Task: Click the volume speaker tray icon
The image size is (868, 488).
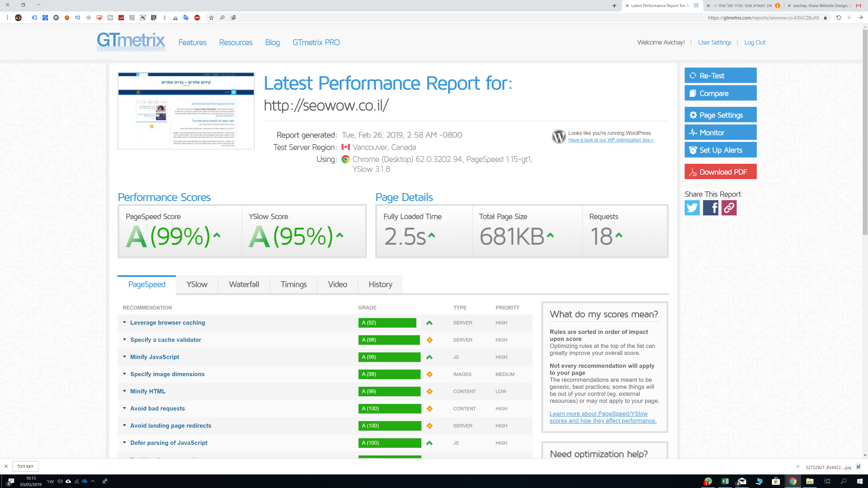Action: pos(60,481)
